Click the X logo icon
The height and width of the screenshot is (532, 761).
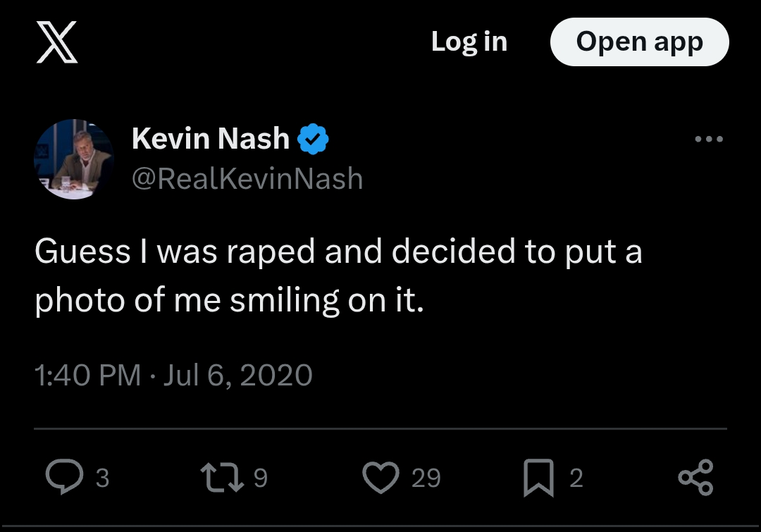pos(56,42)
